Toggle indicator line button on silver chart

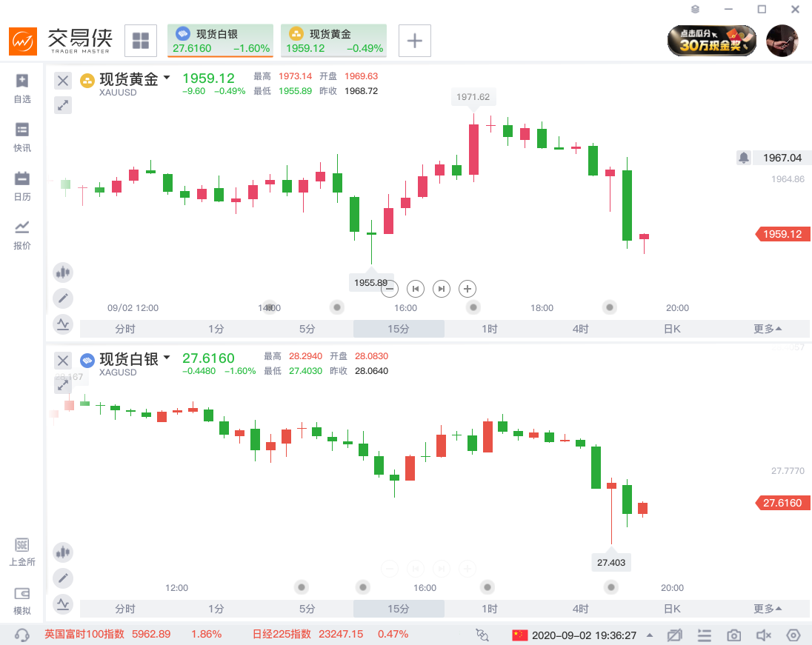click(x=63, y=604)
